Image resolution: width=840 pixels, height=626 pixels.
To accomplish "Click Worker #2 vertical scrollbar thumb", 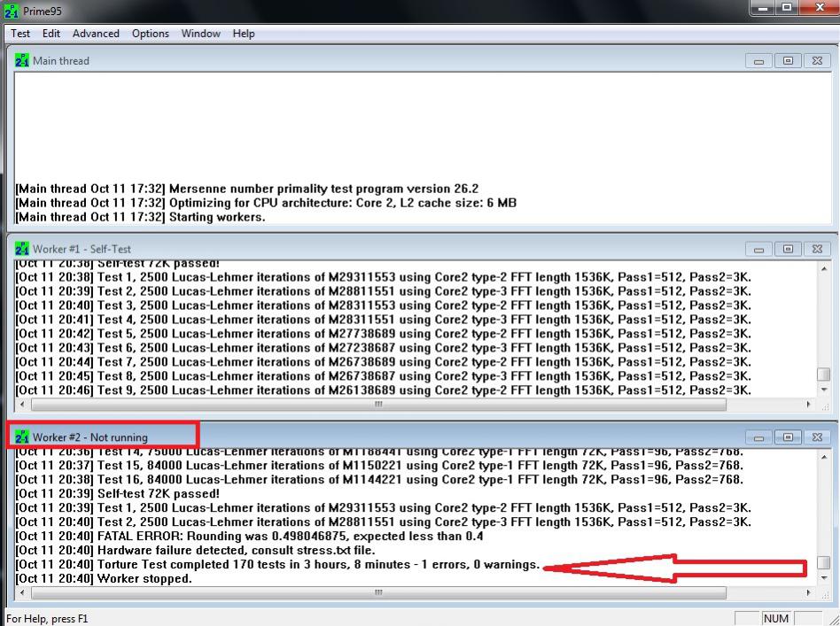I will 824,563.
